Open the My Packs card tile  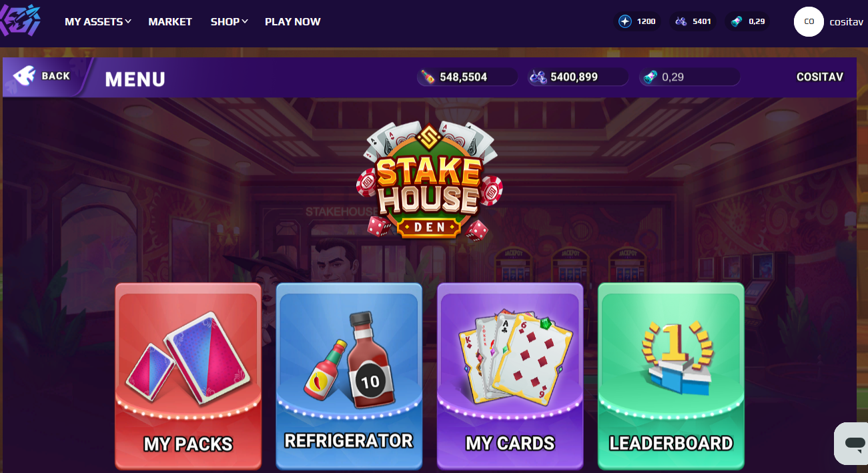pos(188,376)
